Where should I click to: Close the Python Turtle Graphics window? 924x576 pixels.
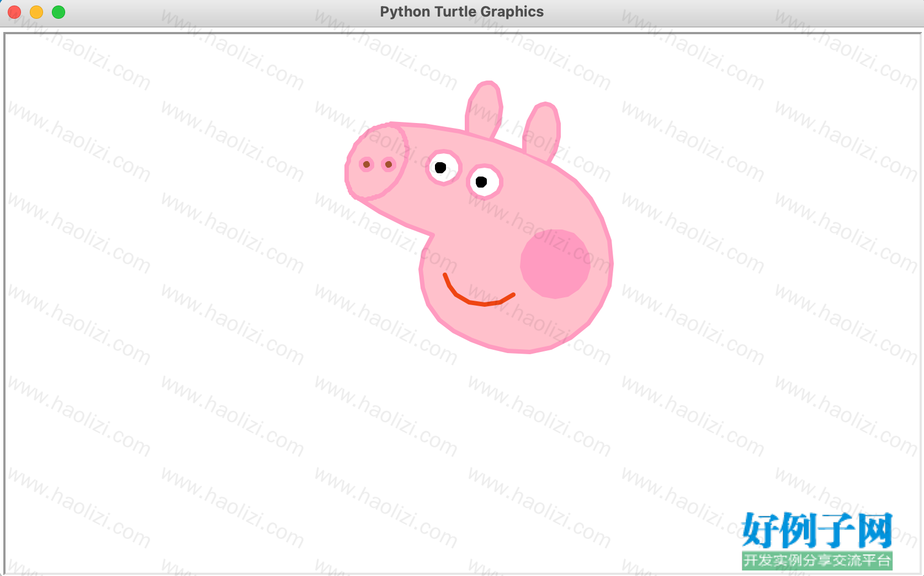[x=14, y=12]
